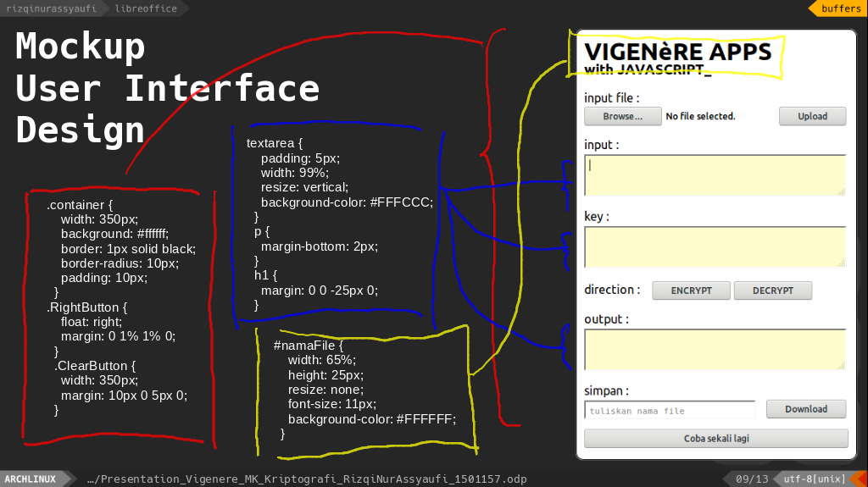
Task: Click inside the key text area
Action: [x=715, y=247]
